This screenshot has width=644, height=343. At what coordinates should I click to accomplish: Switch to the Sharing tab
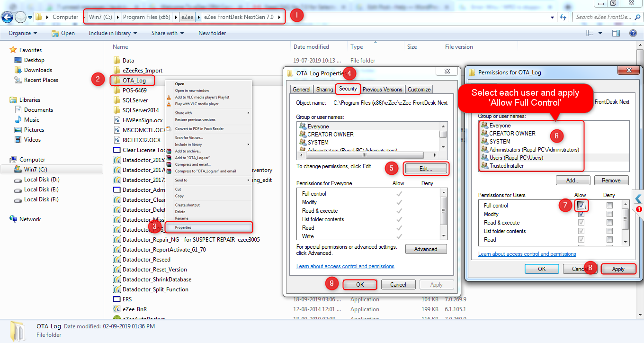pos(324,90)
